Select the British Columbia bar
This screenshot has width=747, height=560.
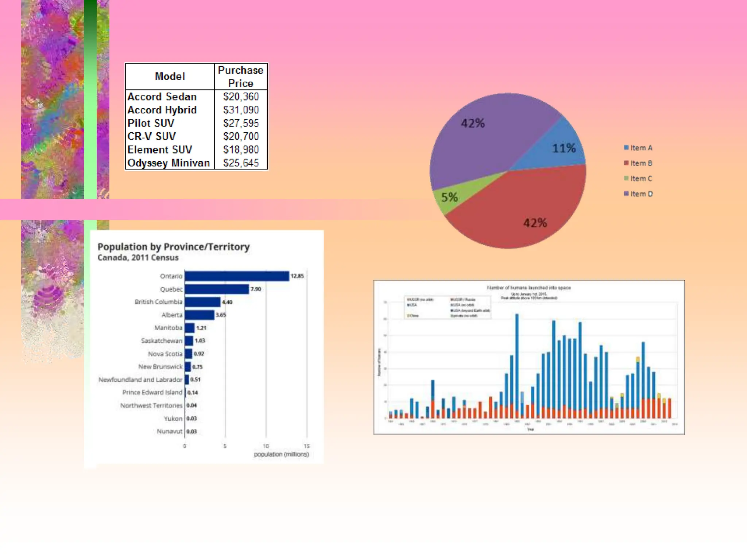(x=202, y=302)
